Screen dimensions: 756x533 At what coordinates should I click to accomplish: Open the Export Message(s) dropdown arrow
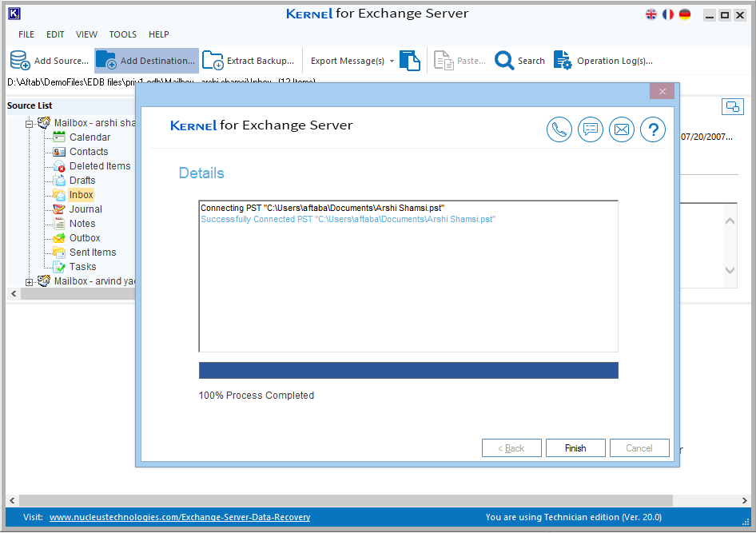click(392, 62)
